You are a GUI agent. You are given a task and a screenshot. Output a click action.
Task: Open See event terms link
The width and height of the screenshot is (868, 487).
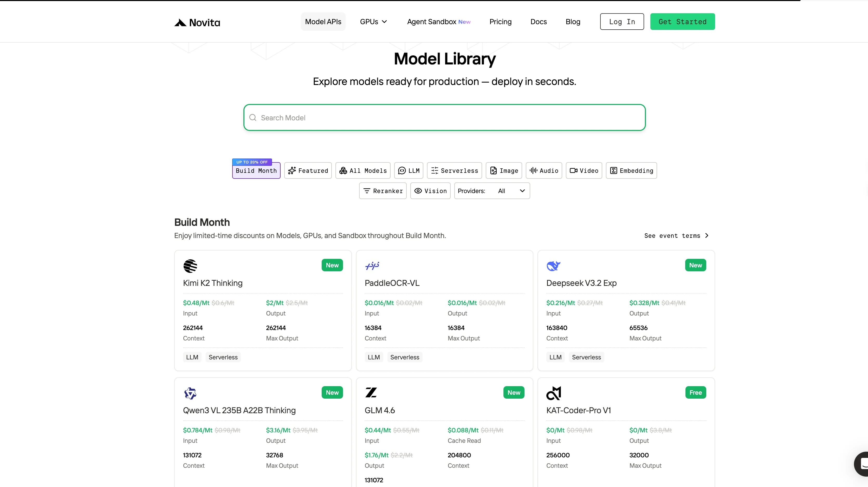pos(677,235)
